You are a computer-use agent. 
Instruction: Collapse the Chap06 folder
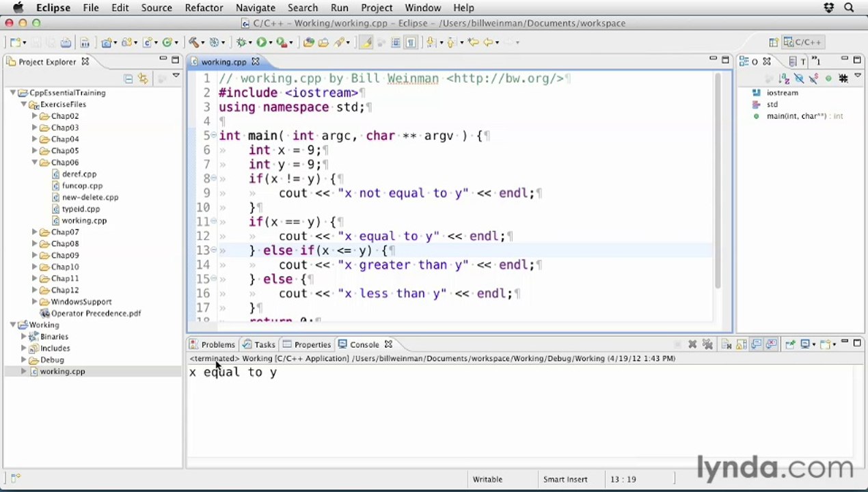click(35, 163)
